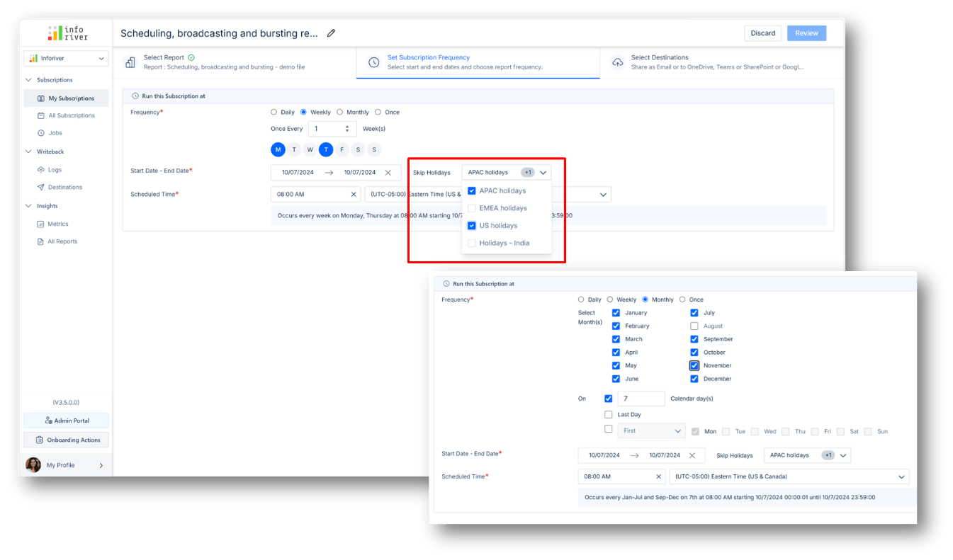Uncheck the US holidays option
This screenshot has width=953, height=560.
(x=472, y=225)
